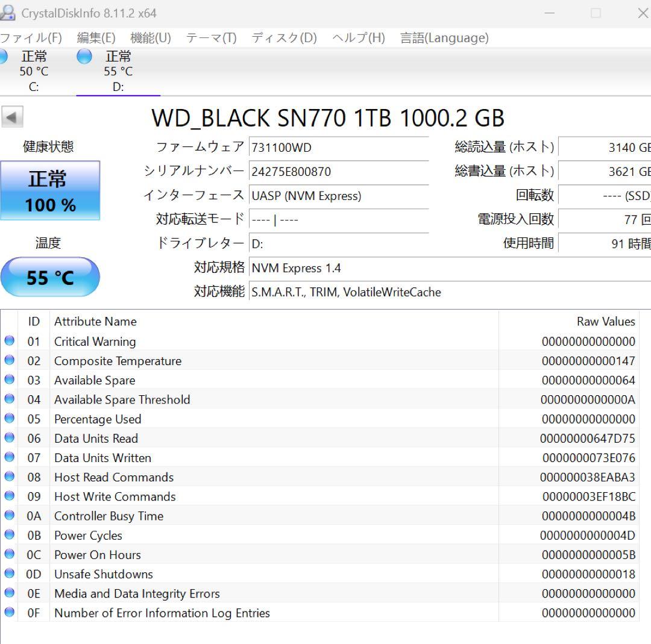Click the serial number field showing 24275E800870
The image size is (651, 644).
pyautogui.click(x=338, y=172)
